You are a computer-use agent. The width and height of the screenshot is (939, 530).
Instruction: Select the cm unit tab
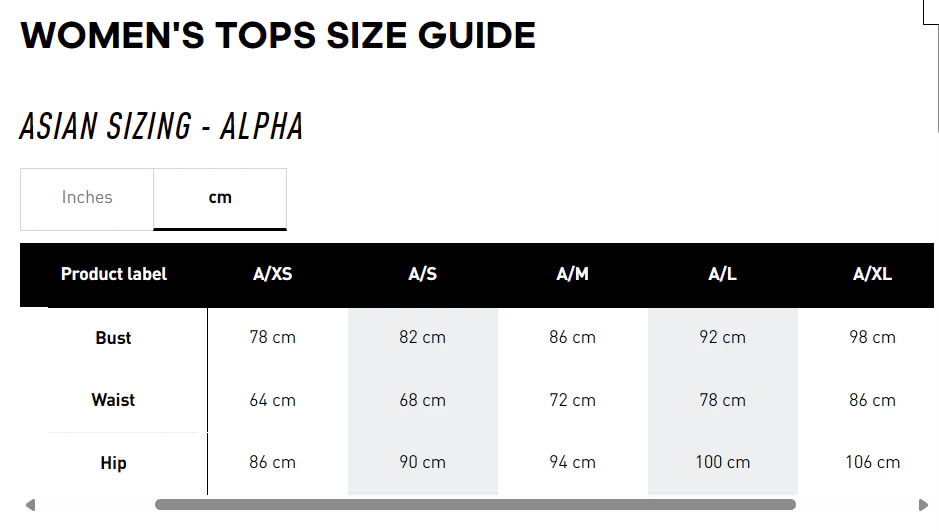pos(220,198)
